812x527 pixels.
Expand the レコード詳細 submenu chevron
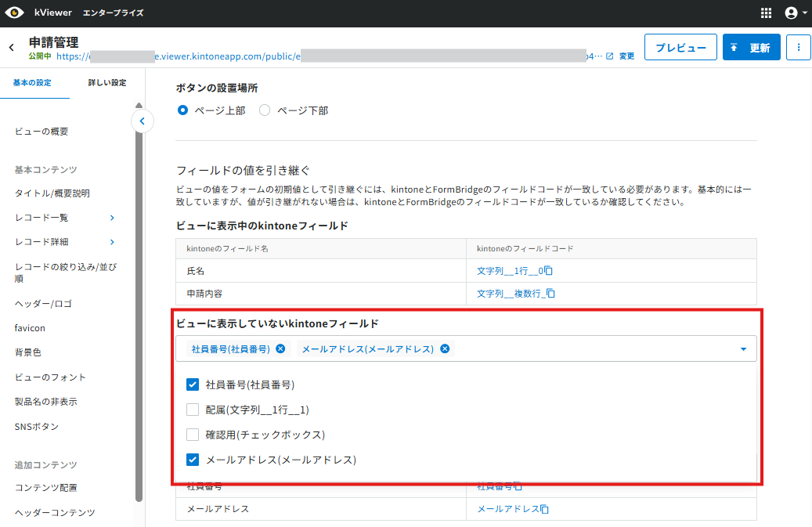click(x=112, y=242)
